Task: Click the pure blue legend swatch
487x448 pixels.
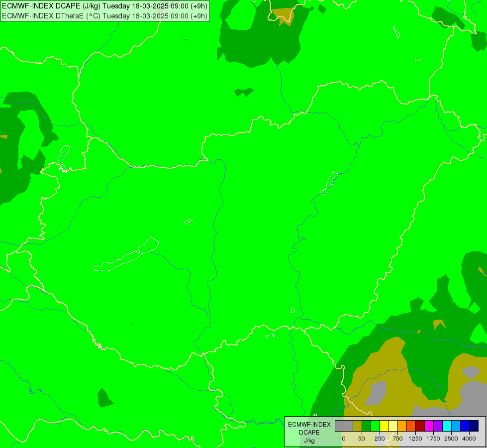Action: [465, 426]
